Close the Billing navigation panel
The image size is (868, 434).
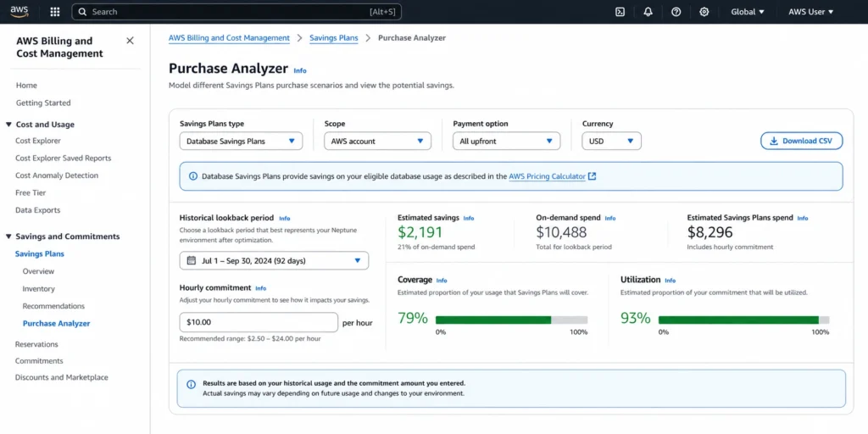pos(130,41)
